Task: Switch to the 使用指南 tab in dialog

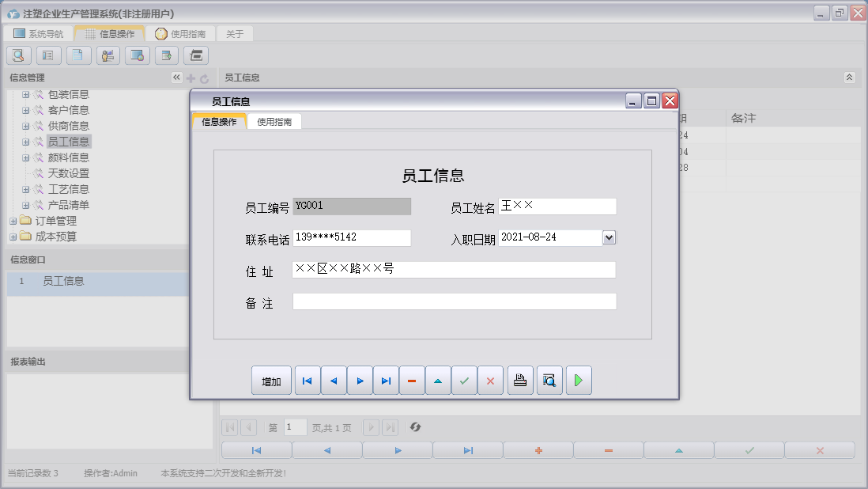Action: pyautogui.click(x=277, y=121)
